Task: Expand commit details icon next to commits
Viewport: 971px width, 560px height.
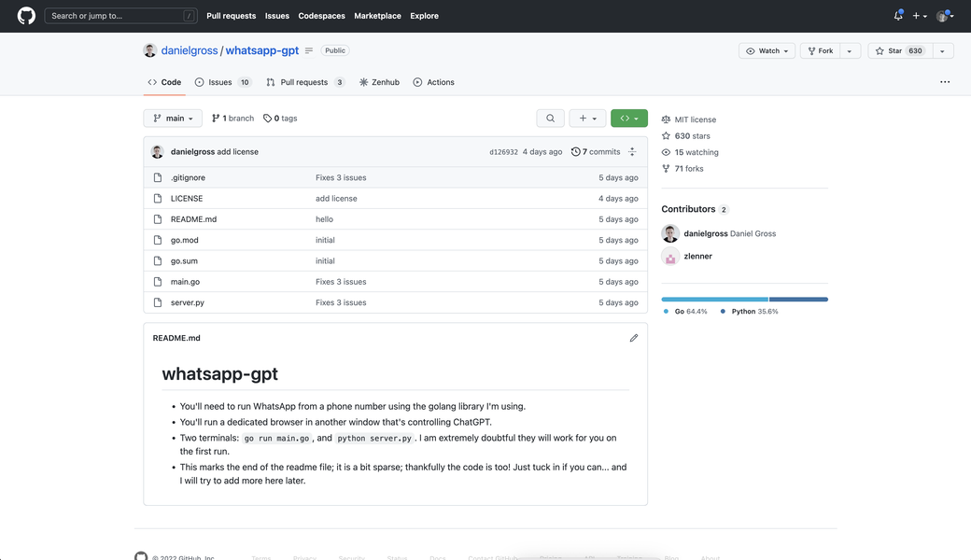Action: coord(632,151)
